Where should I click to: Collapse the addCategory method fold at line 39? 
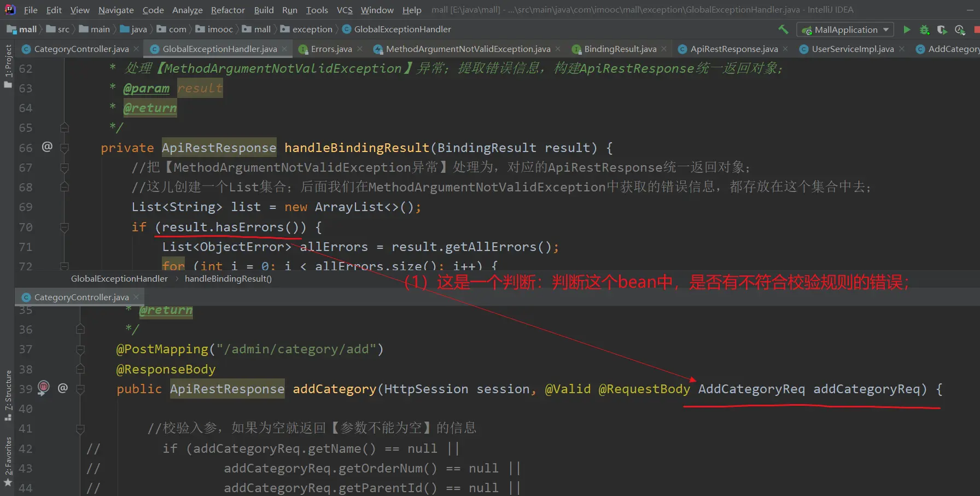tap(80, 389)
